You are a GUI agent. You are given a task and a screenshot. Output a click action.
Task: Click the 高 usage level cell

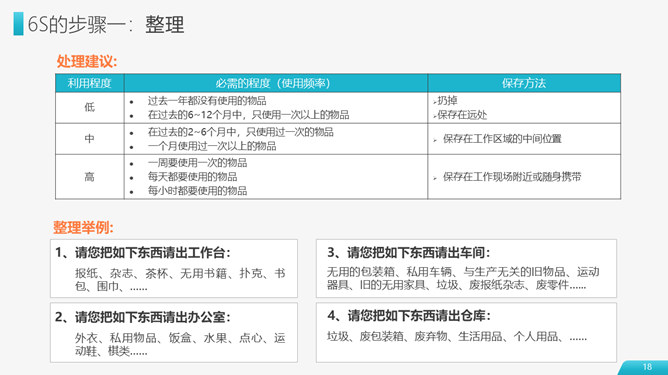pyautogui.click(x=89, y=176)
